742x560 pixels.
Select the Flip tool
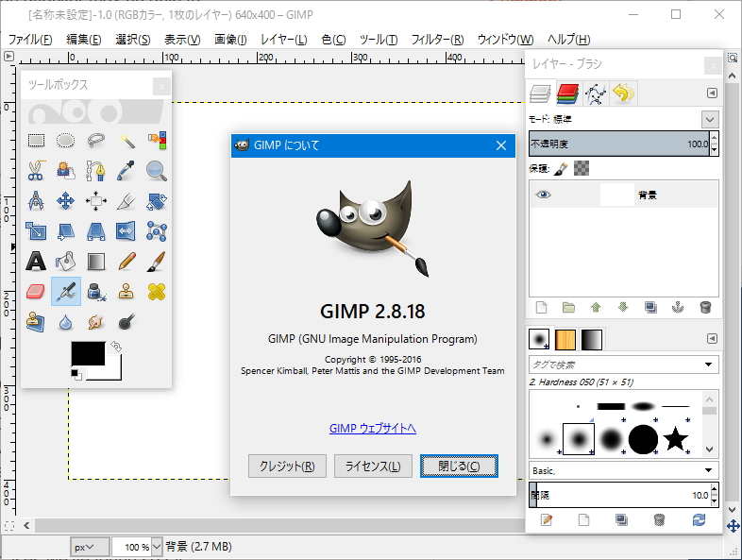[x=126, y=231]
